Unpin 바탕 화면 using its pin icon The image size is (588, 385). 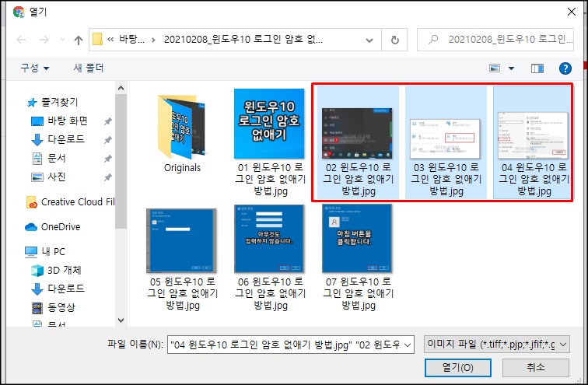(107, 121)
